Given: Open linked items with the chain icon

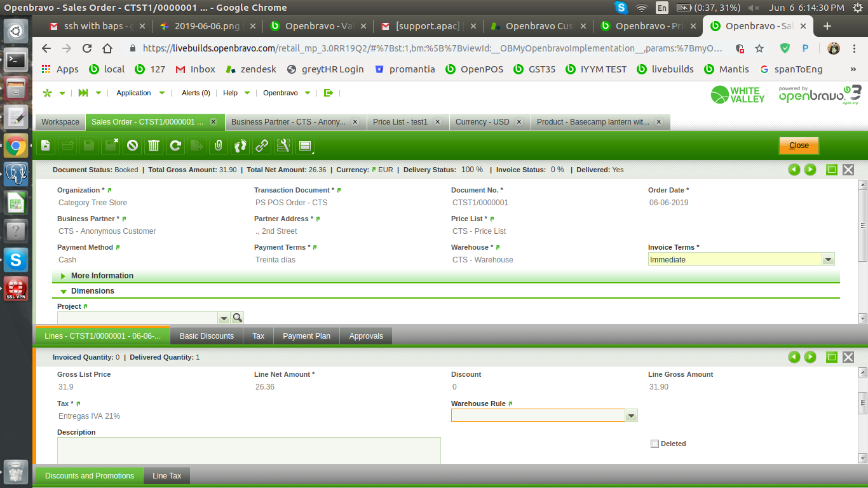Looking at the screenshot, I should click(261, 146).
